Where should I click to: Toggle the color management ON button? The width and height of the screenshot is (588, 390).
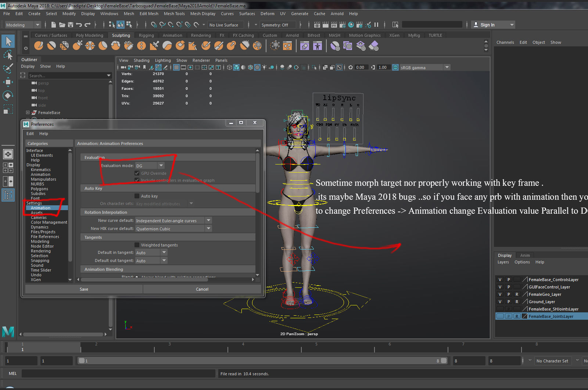click(x=395, y=67)
